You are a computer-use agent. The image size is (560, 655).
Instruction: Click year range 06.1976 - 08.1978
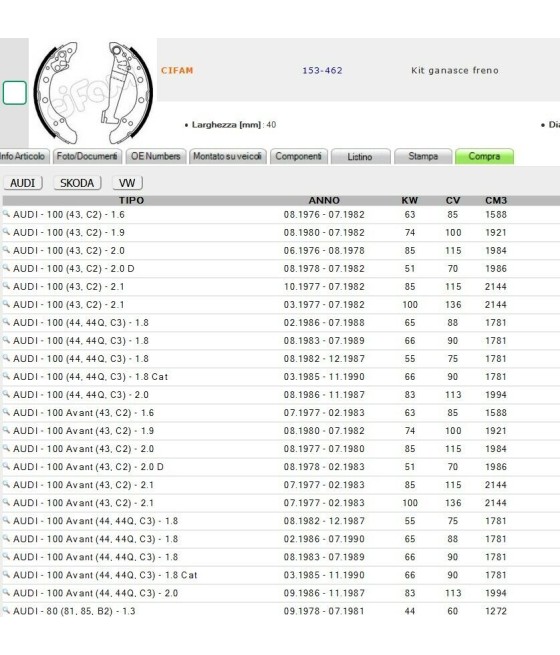click(x=324, y=251)
